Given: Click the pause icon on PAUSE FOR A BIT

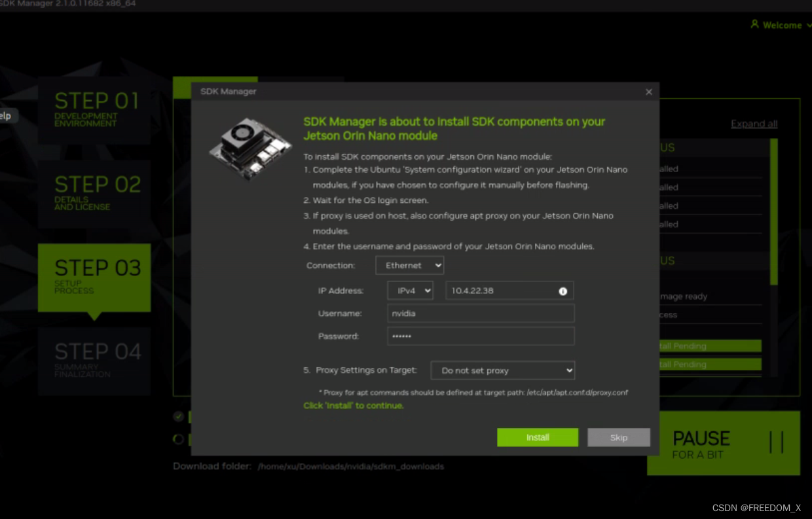Looking at the screenshot, I should (x=775, y=442).
